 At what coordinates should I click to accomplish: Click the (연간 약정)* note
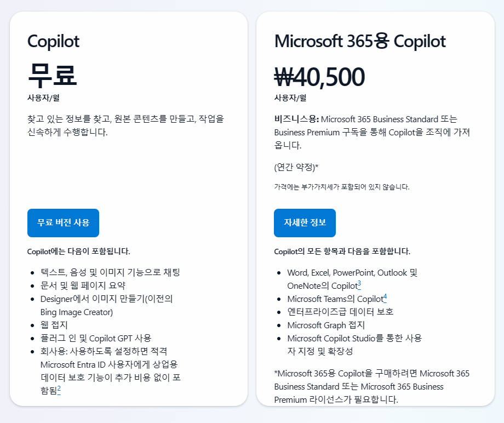point(296,167)
